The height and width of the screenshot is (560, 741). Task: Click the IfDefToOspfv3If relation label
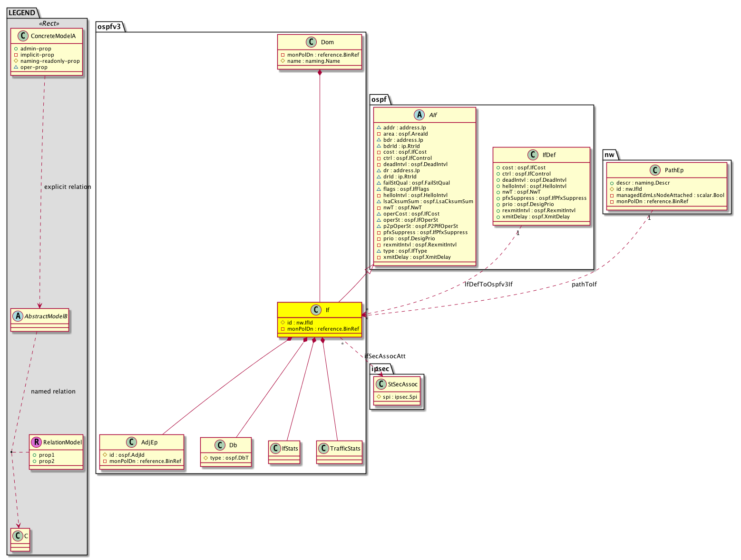488,285
